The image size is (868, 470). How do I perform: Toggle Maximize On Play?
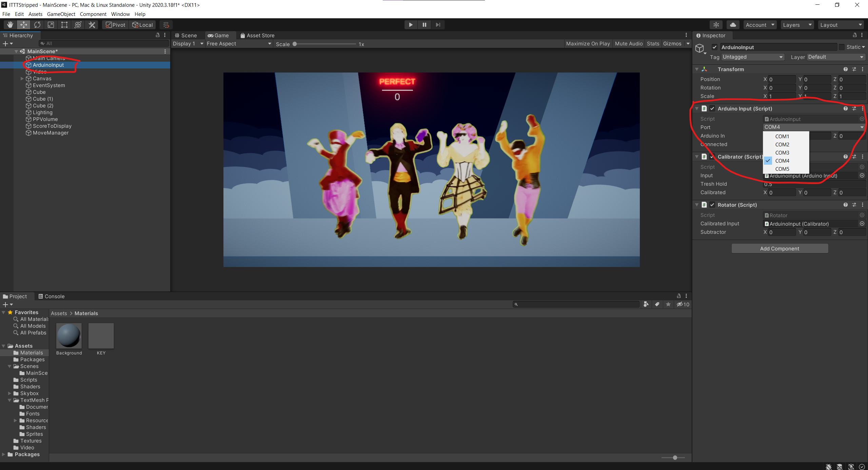coord(588,44)
